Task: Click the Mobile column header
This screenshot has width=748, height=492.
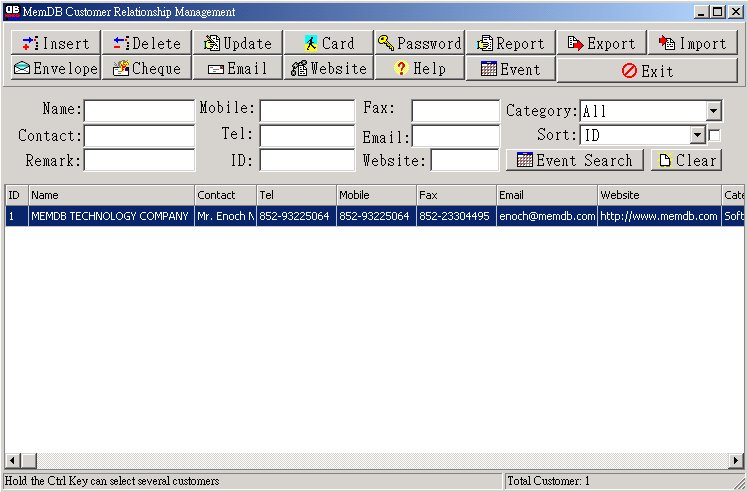Action: click(376, 195)
